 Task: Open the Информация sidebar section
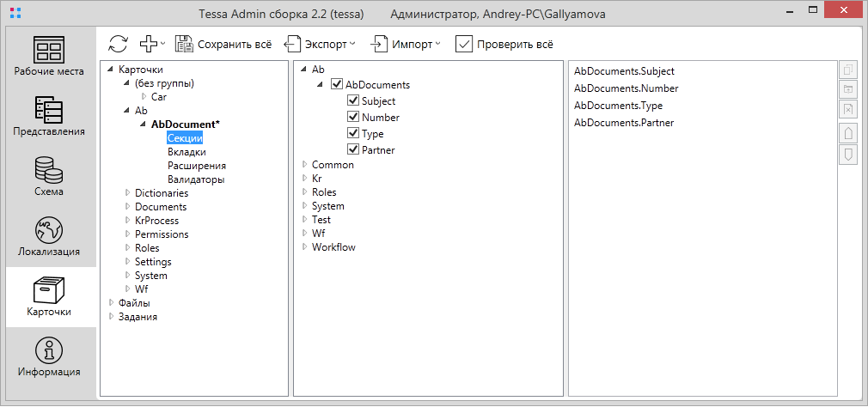click(x=49, y=356)
